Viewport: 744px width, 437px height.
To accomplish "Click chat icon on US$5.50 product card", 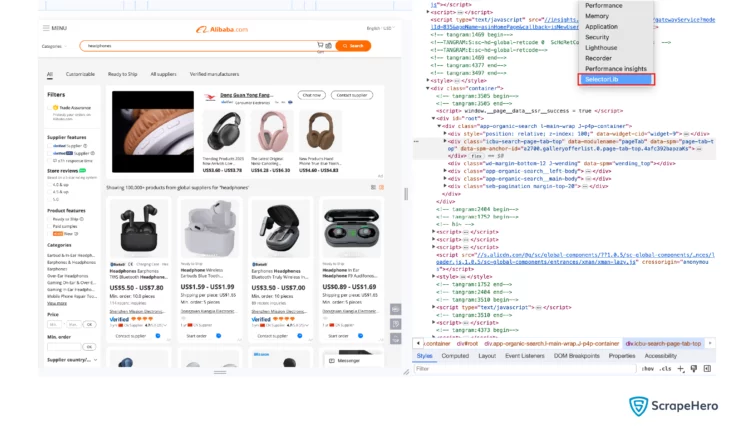I will (x=158, y=336).
